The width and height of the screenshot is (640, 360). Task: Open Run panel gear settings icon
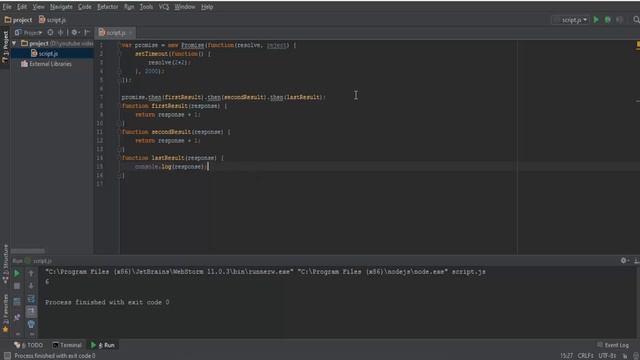624,260
